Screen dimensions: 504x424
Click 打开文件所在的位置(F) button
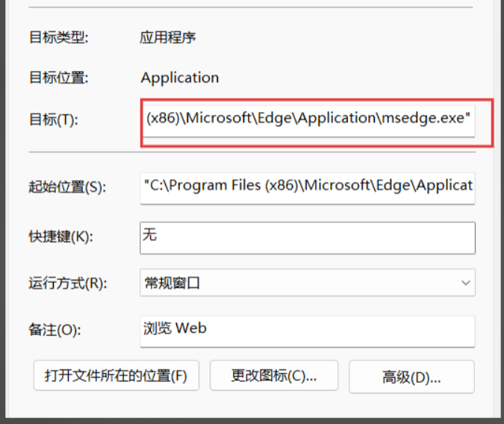116,375
